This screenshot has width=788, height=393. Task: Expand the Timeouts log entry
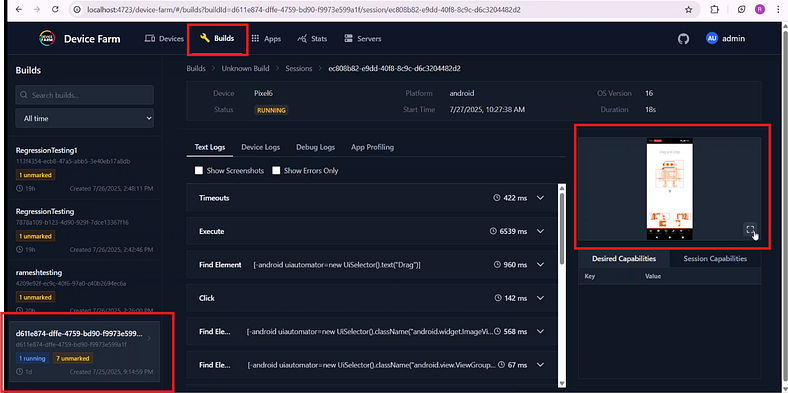[541, 198]
